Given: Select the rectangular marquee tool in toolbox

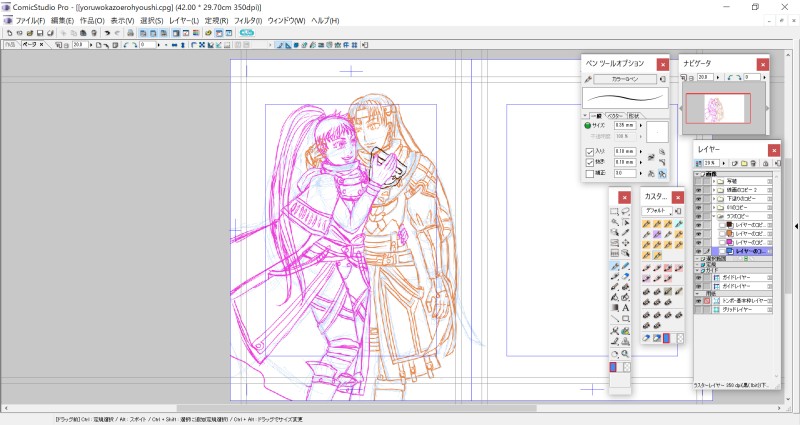Looking at the screenshot, I should click(x=615, y=211).
